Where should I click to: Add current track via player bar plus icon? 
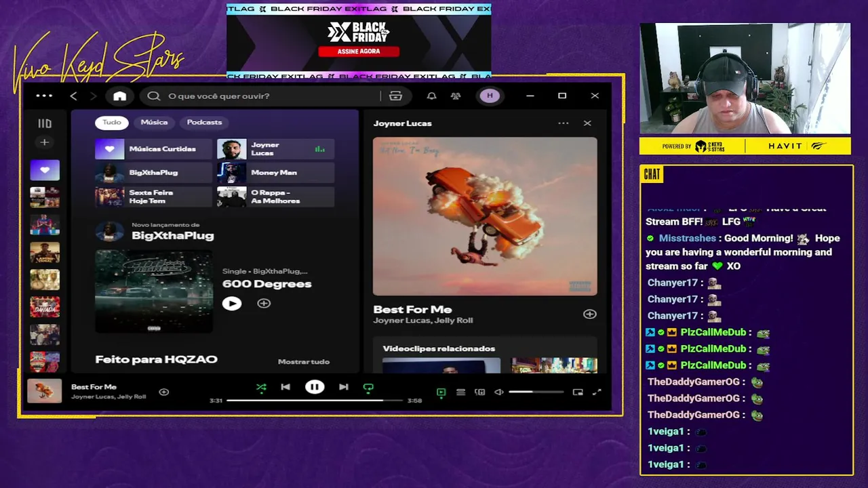164,392
